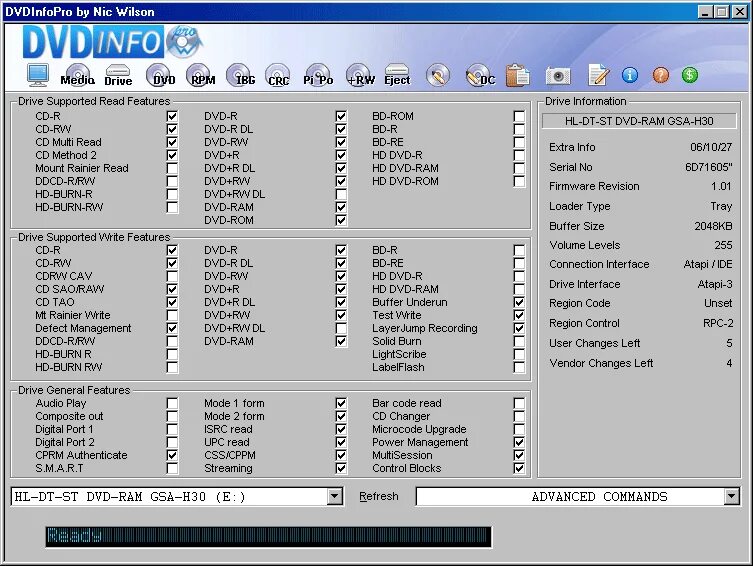Click the disc with pencil icon
This screenshot has width=753, height=566.
click(437, 75)
